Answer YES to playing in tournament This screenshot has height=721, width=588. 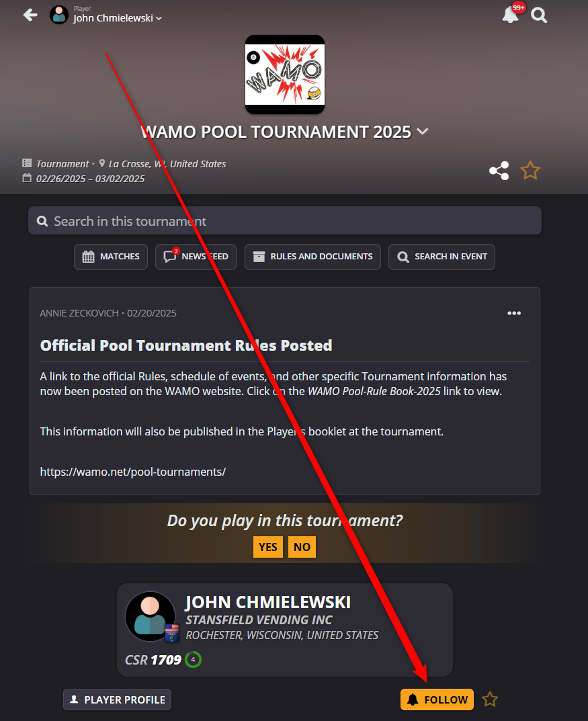268,547
